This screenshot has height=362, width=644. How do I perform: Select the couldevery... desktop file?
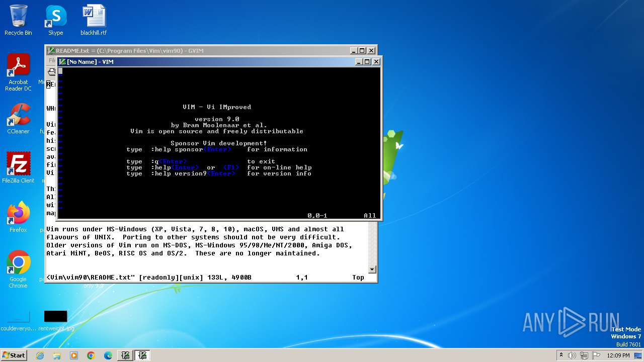[18, 321]
